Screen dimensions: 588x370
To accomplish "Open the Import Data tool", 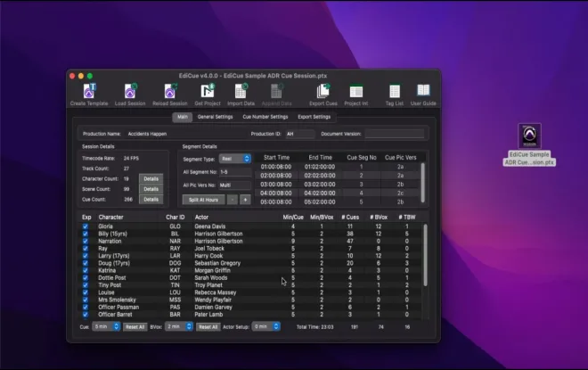I will point(241,95).
